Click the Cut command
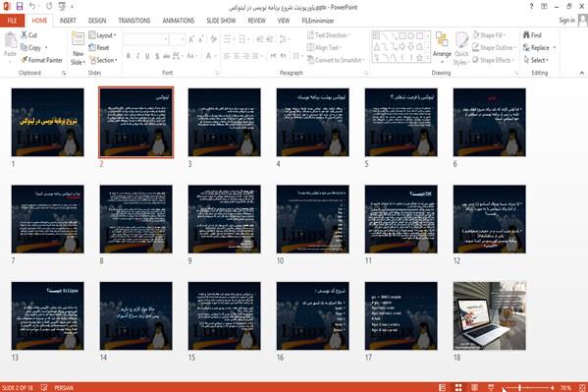 point(29,35)
